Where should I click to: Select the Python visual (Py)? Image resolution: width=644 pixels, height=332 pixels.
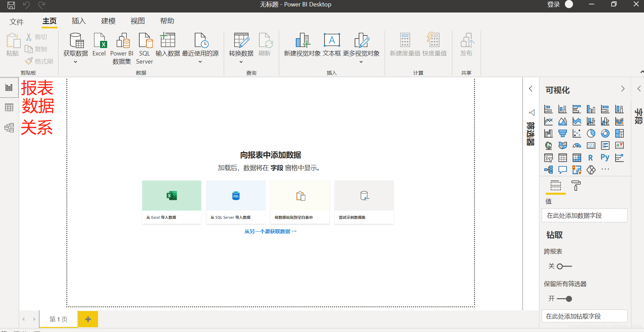coord(605,158)
